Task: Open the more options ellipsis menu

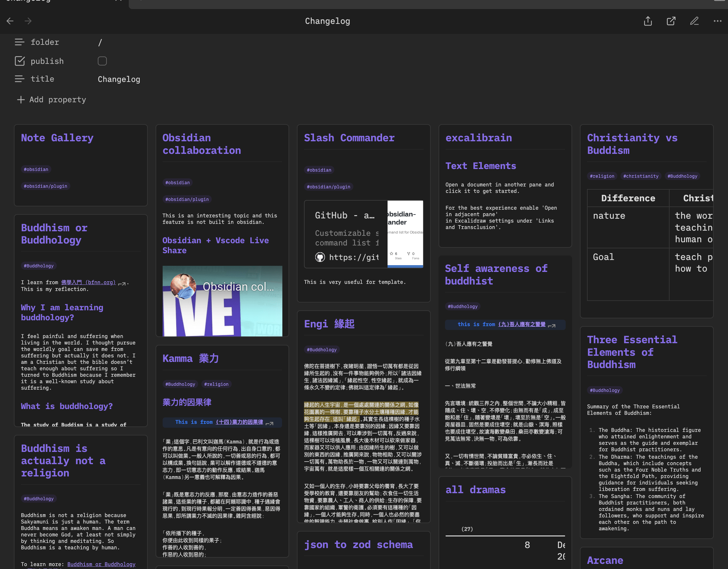Action: [x=717, y=21]
